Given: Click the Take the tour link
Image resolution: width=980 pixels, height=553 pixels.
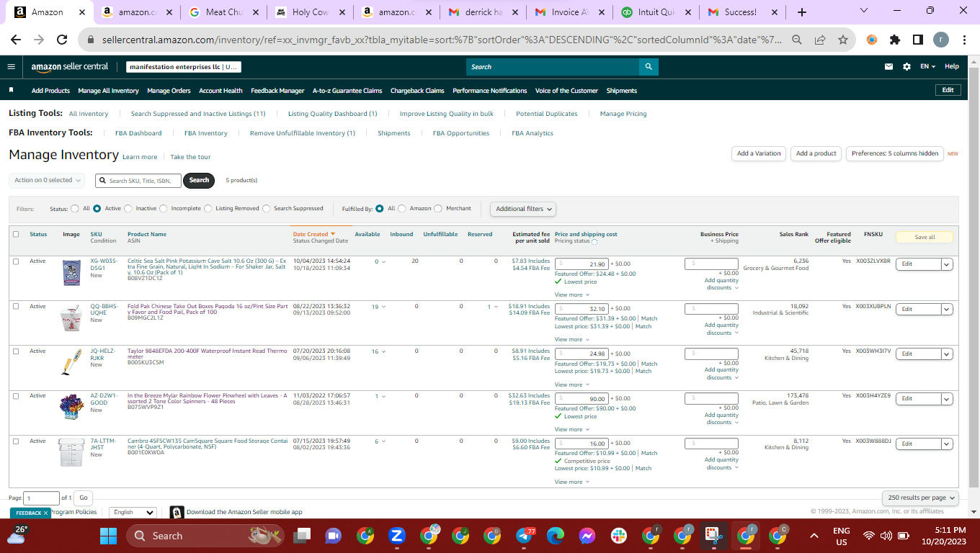Looking at the screenshot, I should coord(190,157).
